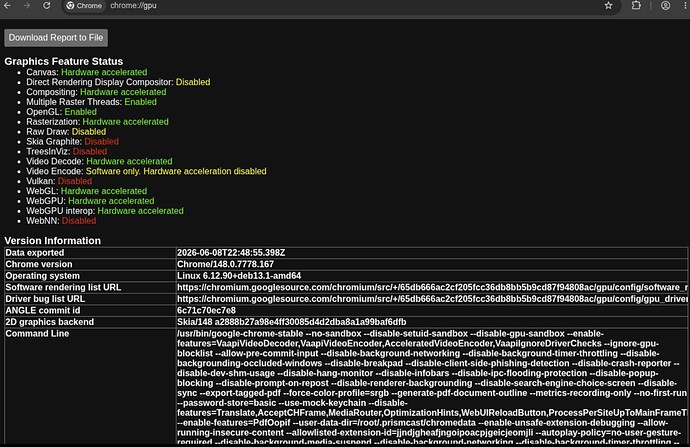Click the Data exported label cell
Image resolution: width=690 pixels, height=447 pixels.
(90, 253)
